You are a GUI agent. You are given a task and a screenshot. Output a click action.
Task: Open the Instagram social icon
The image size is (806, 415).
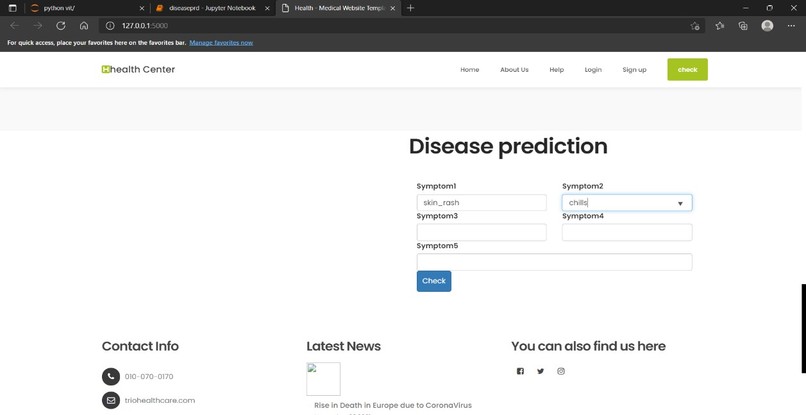(561, 371)
